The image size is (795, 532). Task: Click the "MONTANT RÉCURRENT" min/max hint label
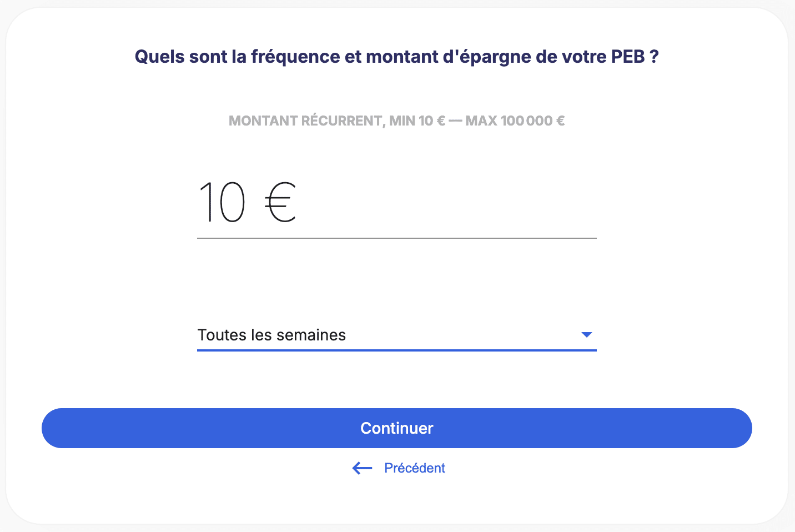coord(305,121)
